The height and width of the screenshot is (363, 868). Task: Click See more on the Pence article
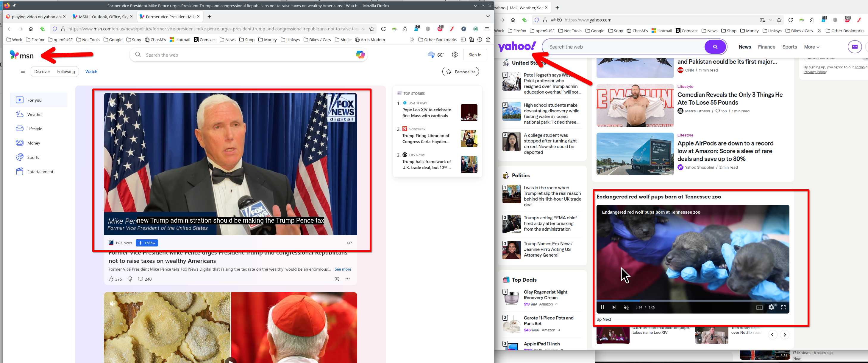coord(343,269)
